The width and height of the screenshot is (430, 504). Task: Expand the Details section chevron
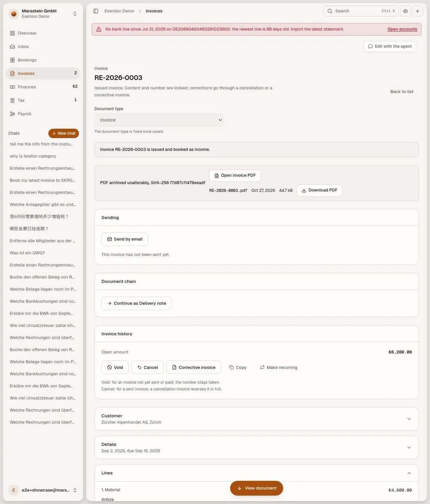pyautogui.click(x=409, y=448)
